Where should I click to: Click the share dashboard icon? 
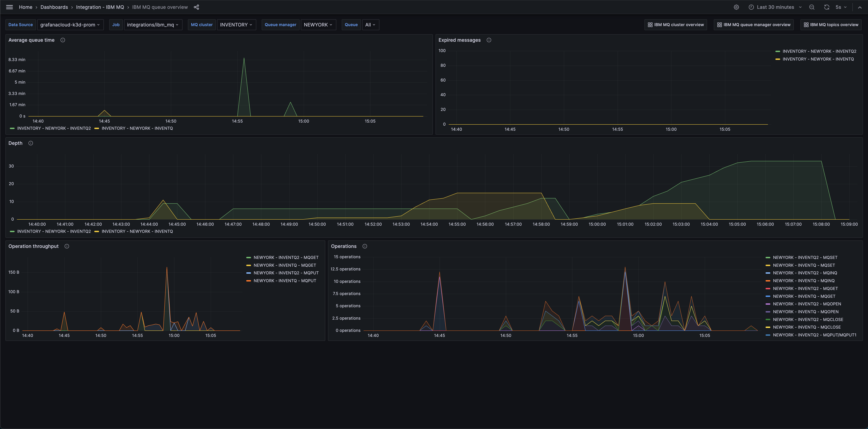[196, 7]
